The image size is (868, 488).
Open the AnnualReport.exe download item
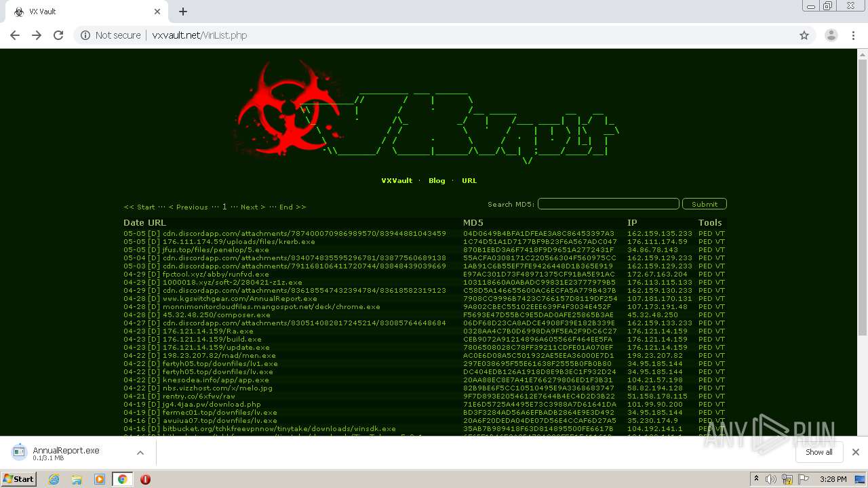point(66,453)
